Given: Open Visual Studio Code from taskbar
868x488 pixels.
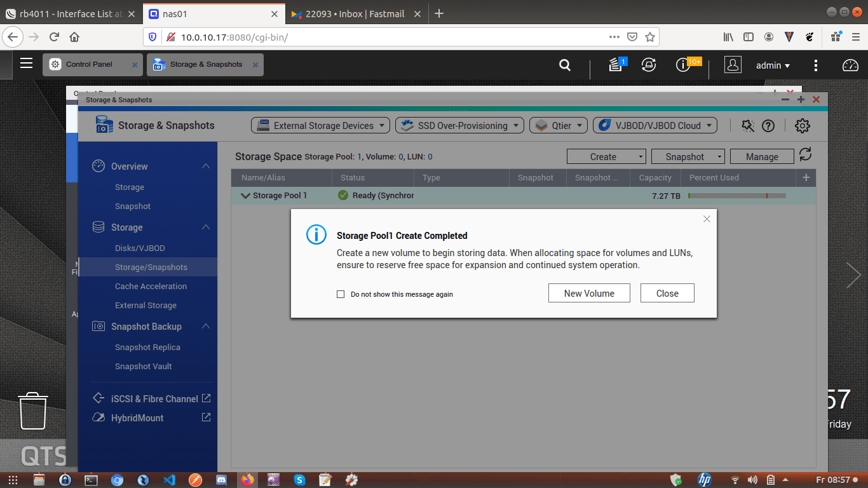Looking at the screenshot, I should (x=169, y=480).
